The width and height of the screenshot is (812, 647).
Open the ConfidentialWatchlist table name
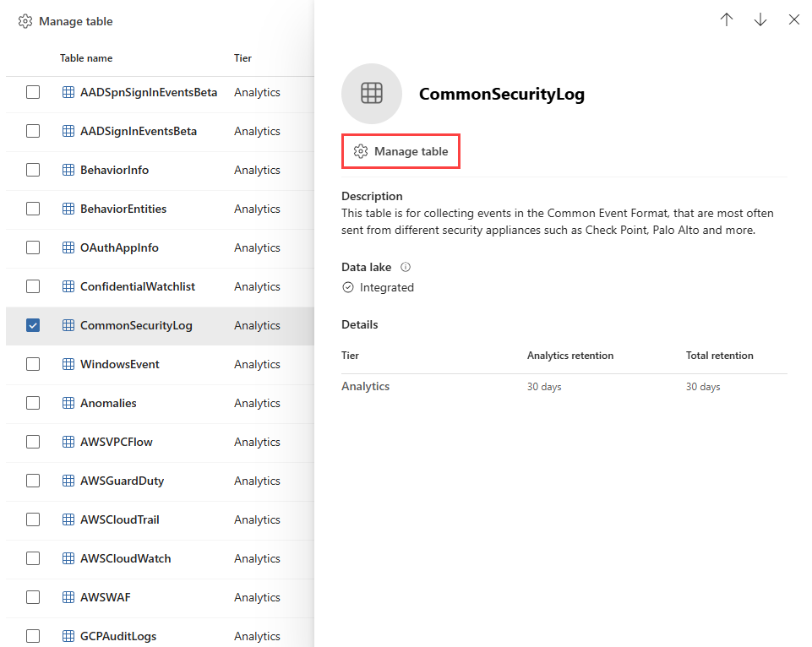138,286
